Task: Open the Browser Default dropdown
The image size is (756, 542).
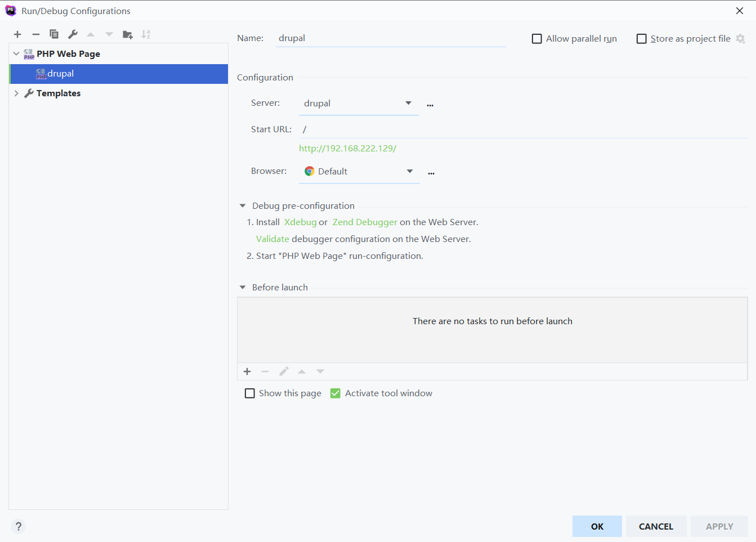Action: (359, 172)
